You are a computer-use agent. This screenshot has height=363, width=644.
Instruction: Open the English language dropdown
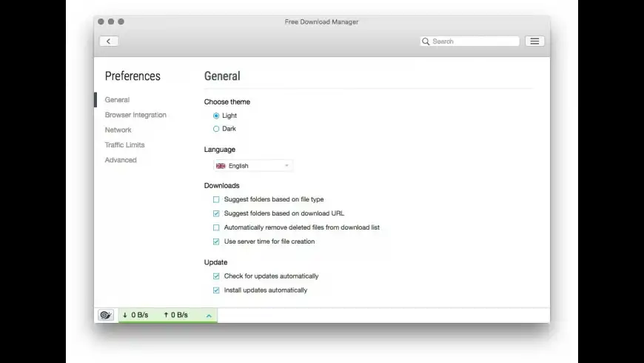(x=253, y=166)
